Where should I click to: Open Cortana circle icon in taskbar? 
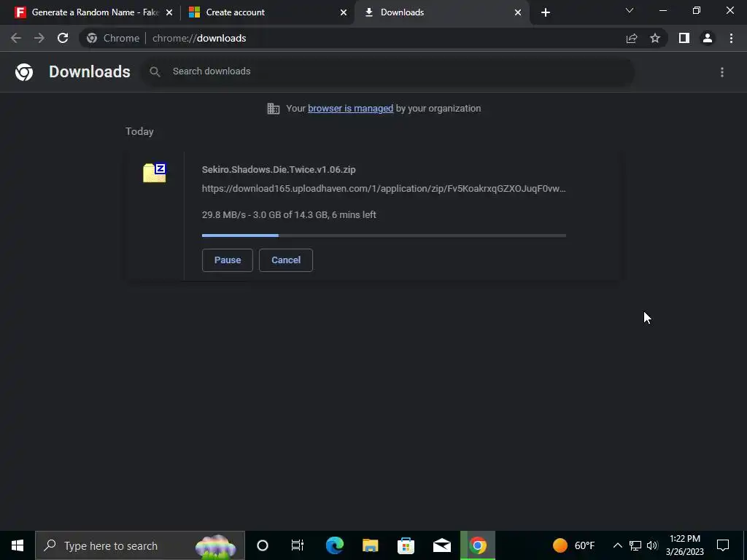[x=263, y=545]
